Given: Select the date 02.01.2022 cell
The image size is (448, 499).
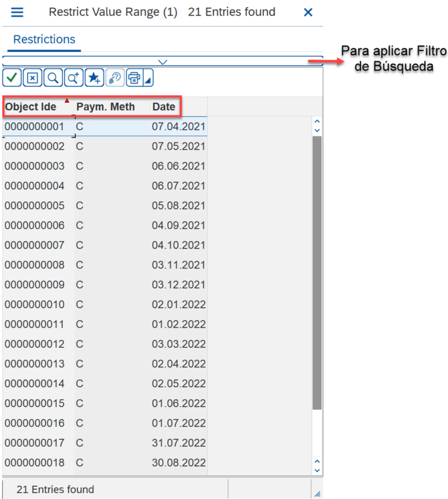Looking at the screenshot, I should 178,305.
